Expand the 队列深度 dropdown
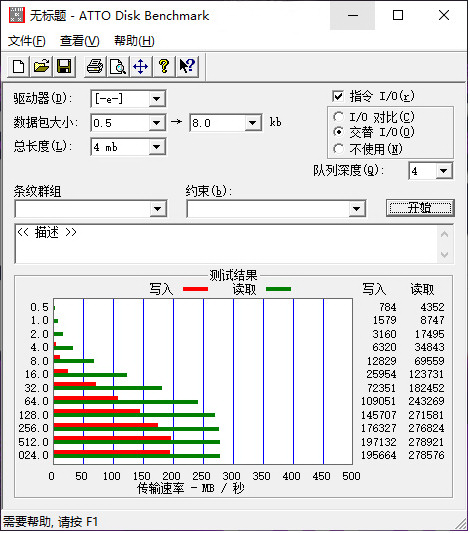Screen dimensions: 470x533 [443, 171]
